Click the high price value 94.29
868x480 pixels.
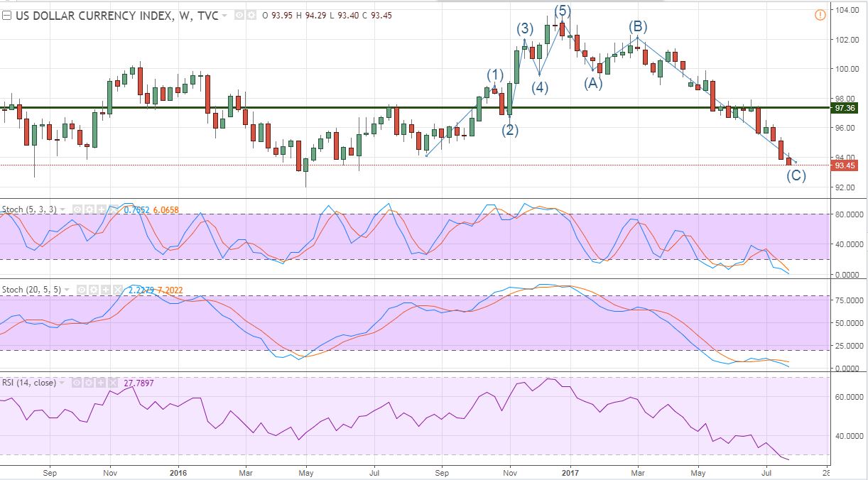315,16
